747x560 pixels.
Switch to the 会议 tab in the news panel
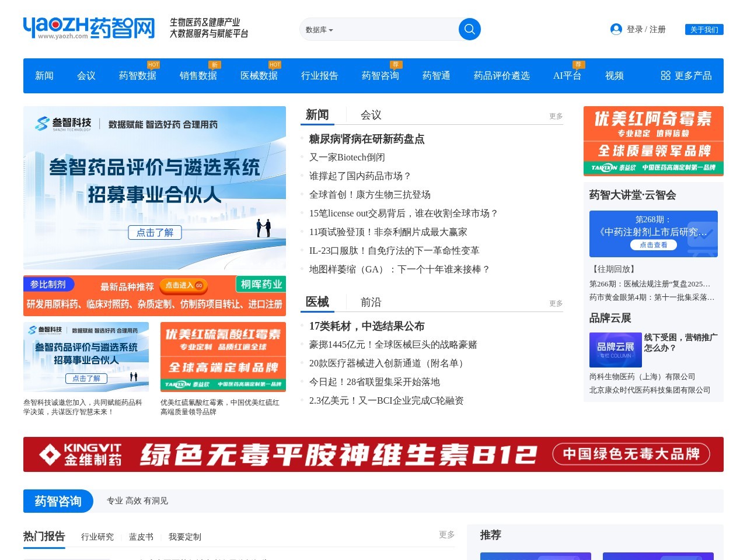click(370, 115)
